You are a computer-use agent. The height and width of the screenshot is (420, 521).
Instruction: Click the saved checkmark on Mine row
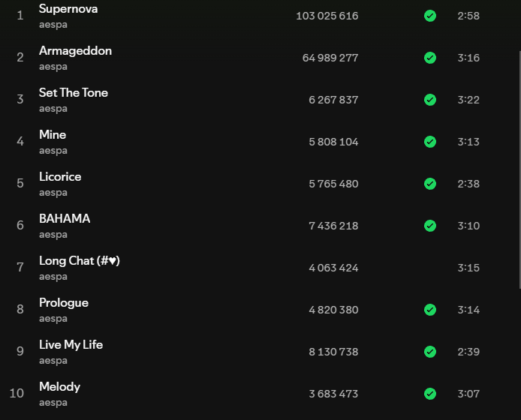[430, 142]
